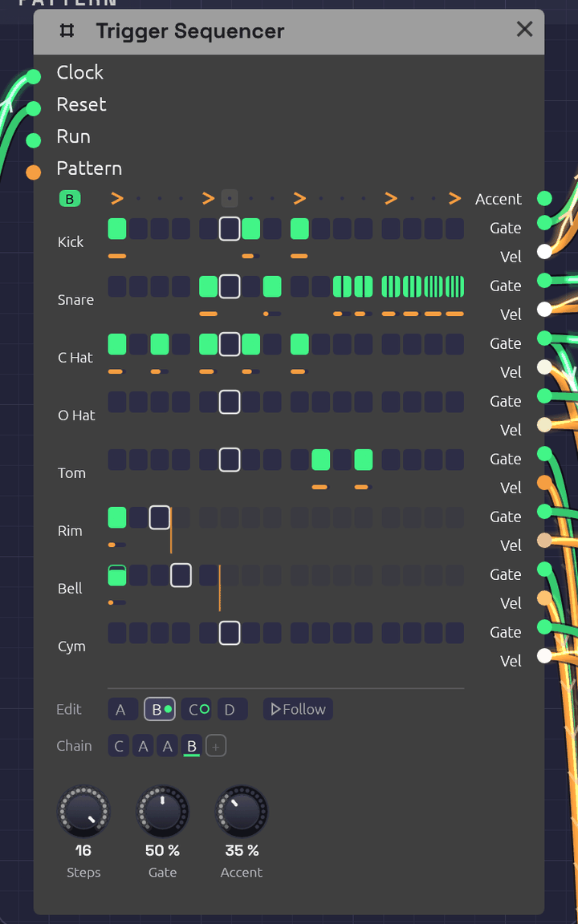The image size is (578, 924).
Task: Enable the Follow button
Action: click(x=298, y=710)
